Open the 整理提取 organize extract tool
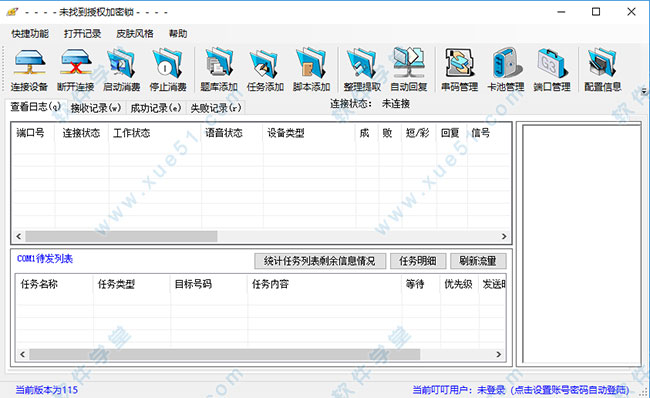The height and width of the screenshot is (398, 650). tap(362, 69)
